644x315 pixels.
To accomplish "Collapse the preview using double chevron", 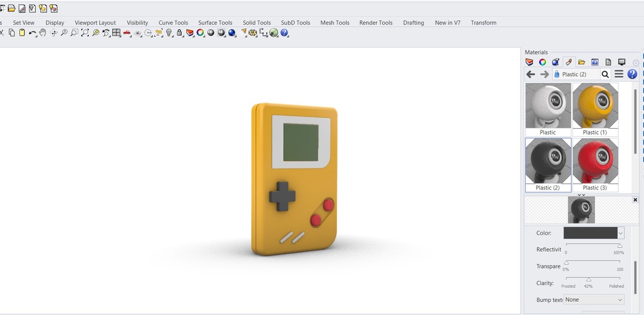I will tap(581, 195).
